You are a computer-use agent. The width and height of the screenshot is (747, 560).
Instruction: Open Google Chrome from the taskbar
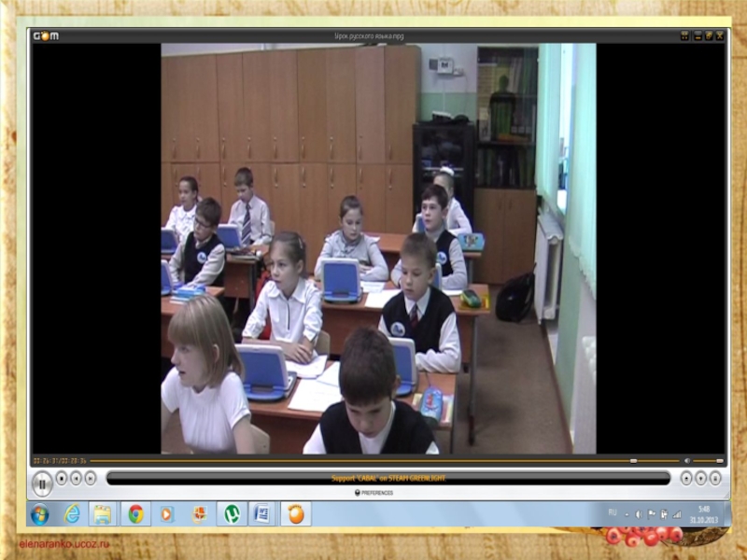click(x=135, y=514)
